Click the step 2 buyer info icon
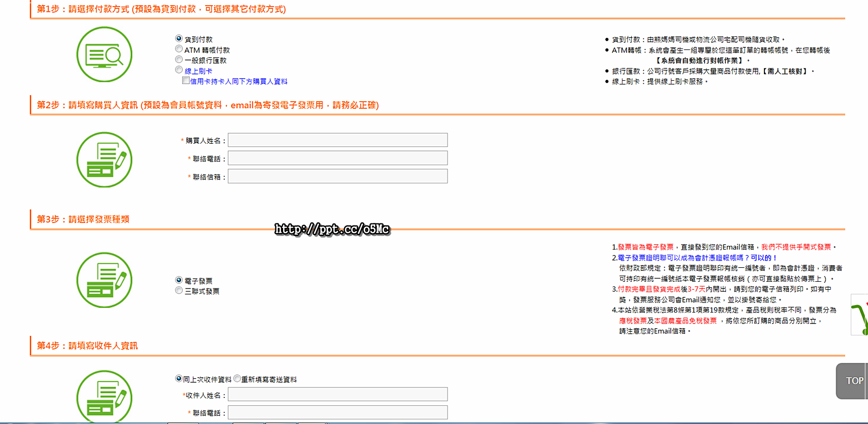 coord(104,159)
